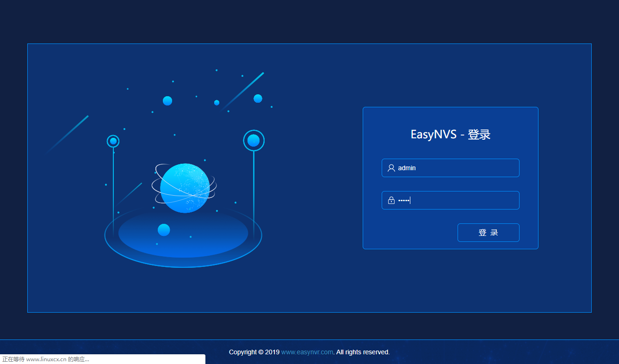619x364 pixels.
Task: Click the user icon in username field
Action: pos(391,168)
